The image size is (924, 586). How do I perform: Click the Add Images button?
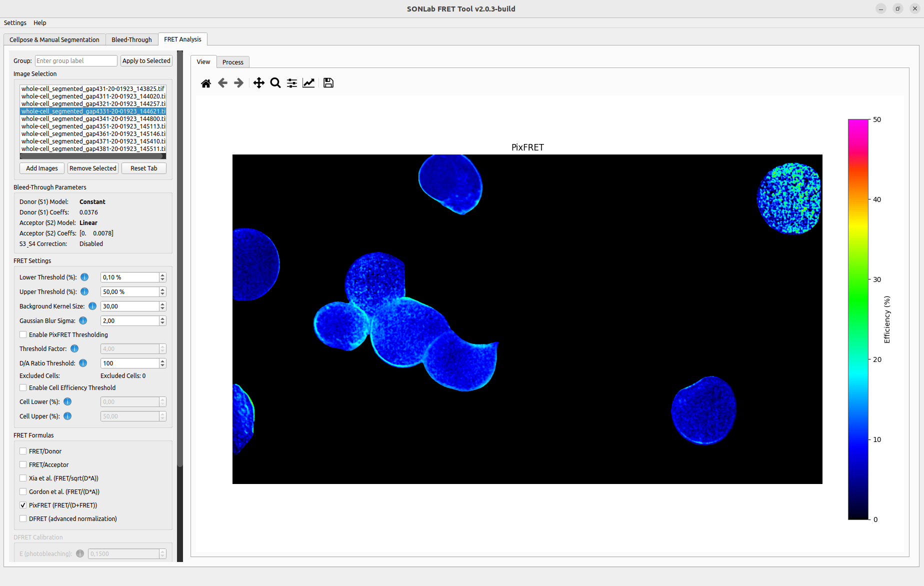(42, 168)
